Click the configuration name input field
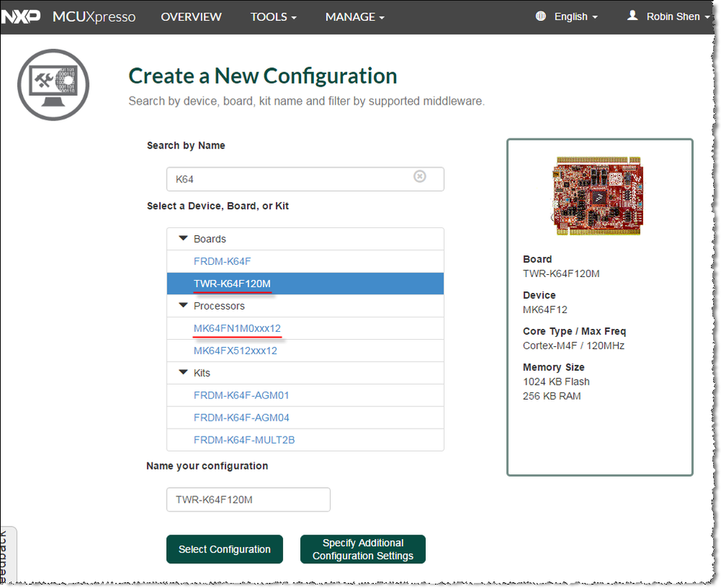 (x=248, y=499)
